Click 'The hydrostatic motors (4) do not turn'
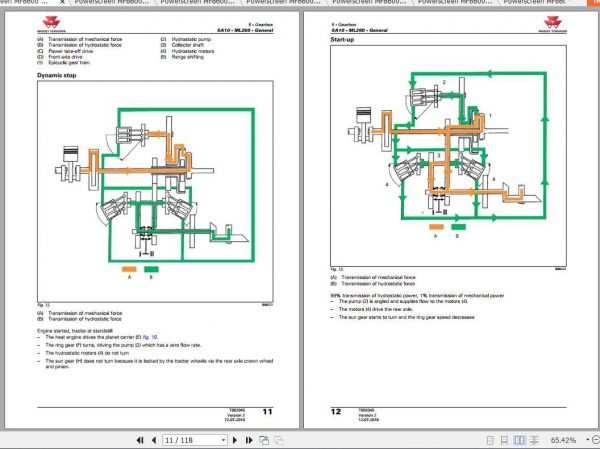The height and width of the screenshot is (449, 600). (x=87, y=353)
